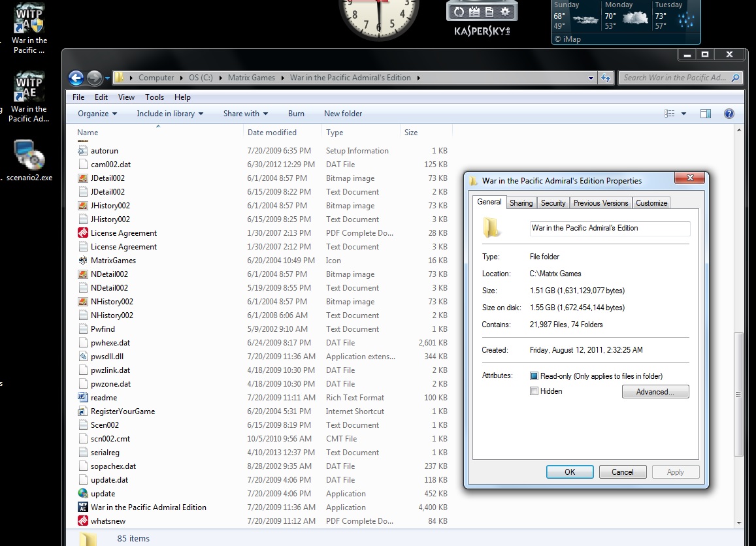756x546 pixels.
Task: Open the view options dropdown arrow
Action: [x=683, y=114]
